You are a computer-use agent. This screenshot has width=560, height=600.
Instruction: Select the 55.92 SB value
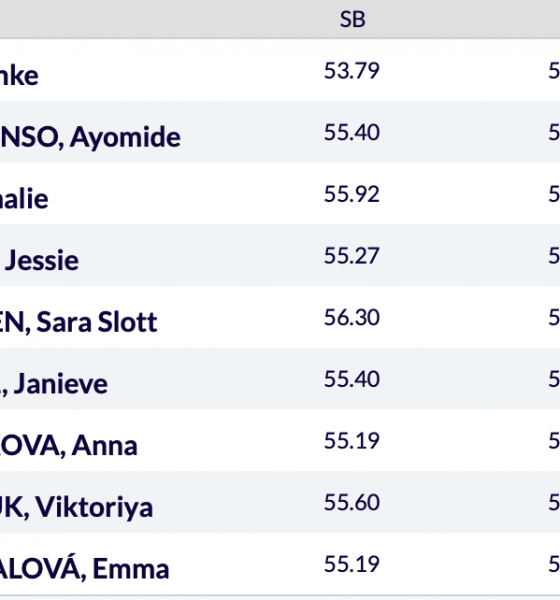(352, 194)
